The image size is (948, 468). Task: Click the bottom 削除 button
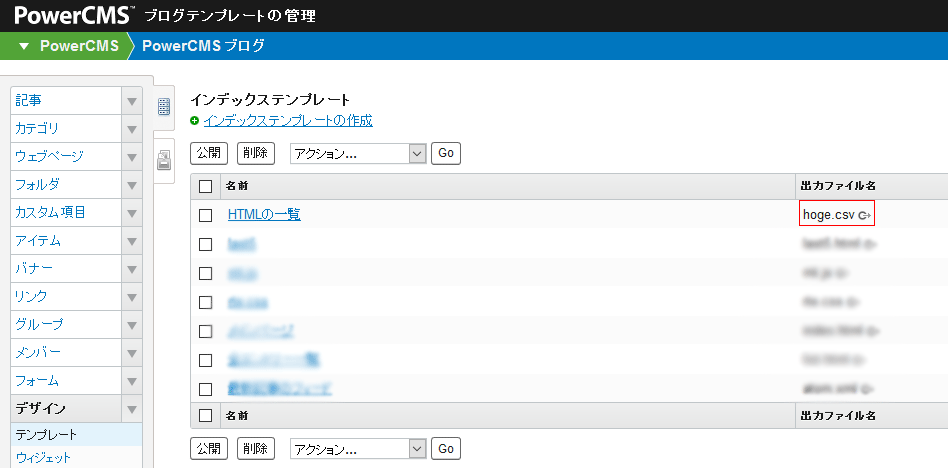pyautogui.click(x=256, y=449)
